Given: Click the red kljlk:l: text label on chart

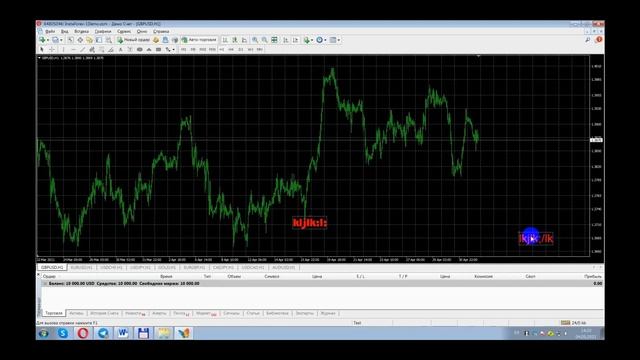Looking at the screenshot, I should pos(310,223).
